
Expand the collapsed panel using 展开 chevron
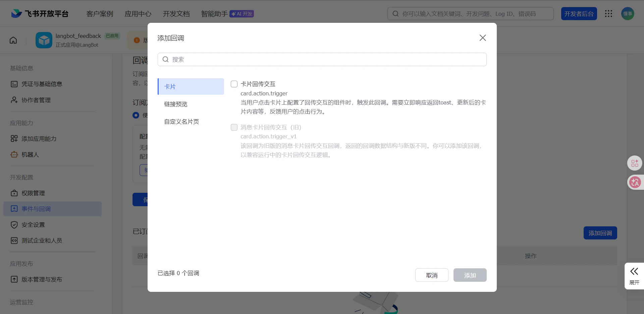(634, 271)
